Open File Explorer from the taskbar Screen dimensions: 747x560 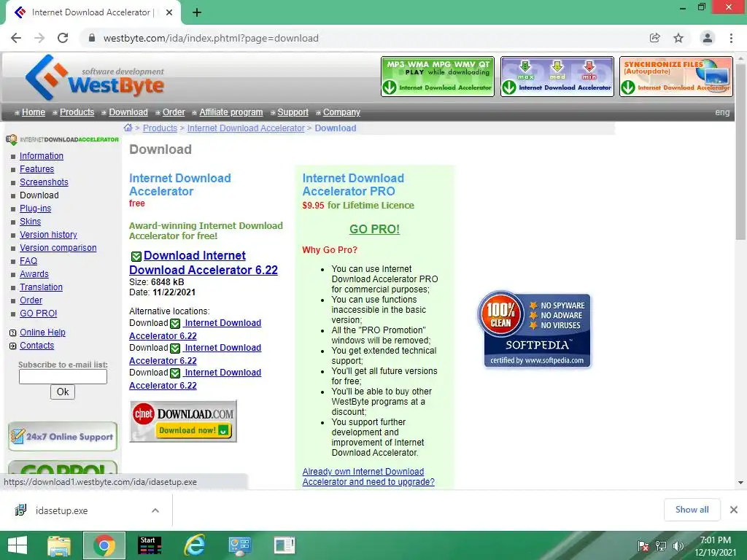click(58, 545)
